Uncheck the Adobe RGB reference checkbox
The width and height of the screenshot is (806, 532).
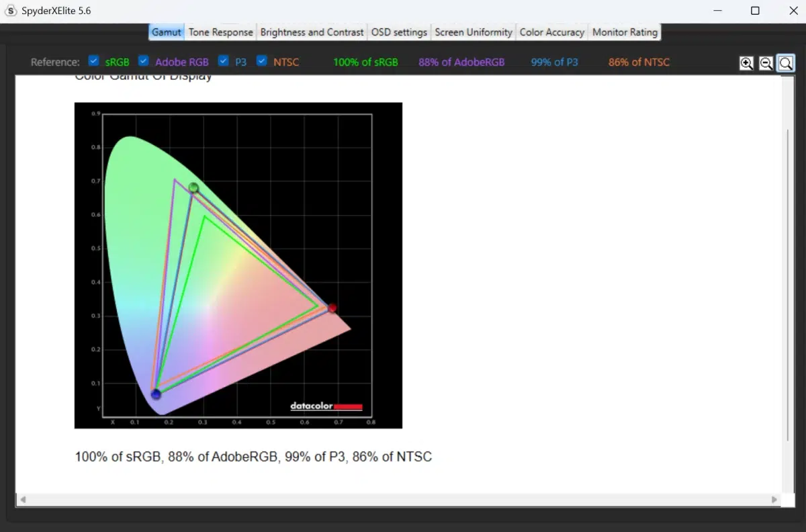(x=144, y=60)
